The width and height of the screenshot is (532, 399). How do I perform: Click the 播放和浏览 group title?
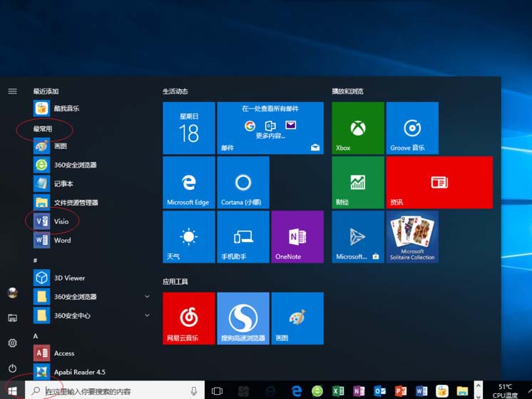pyautogui.click(x=347, y=91)
